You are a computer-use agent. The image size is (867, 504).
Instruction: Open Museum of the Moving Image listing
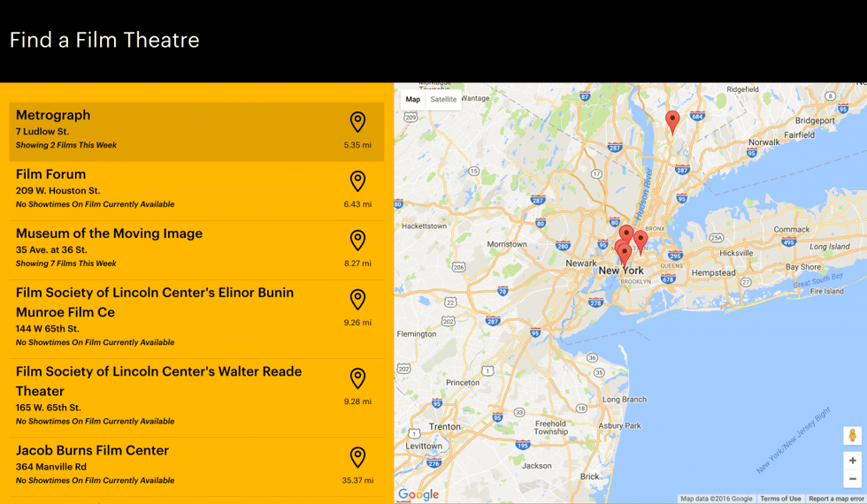[x=196, y=250]
